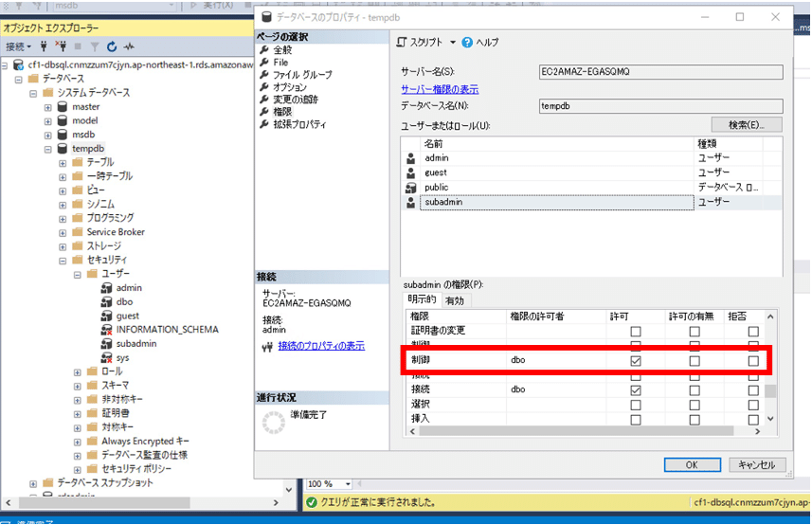Click the sys user icon in the tree
Screen dimensions: 812x525
[106, 358]
